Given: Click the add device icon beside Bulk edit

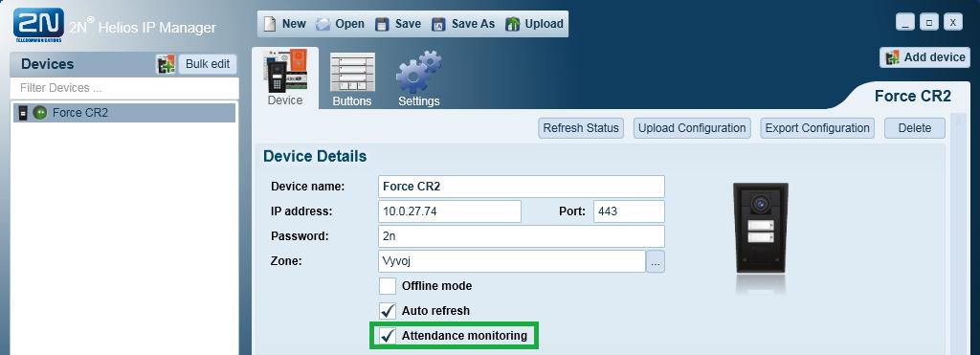Looking at the screenshot, I should (167, 64).
